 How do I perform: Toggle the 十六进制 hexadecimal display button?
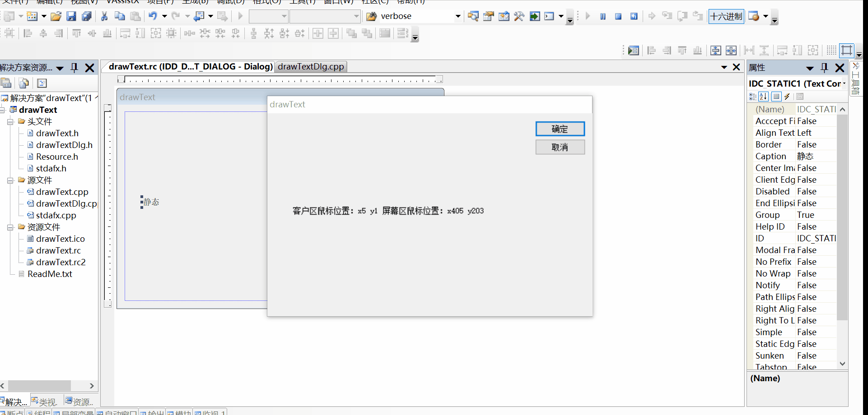(x=726, y=17)
